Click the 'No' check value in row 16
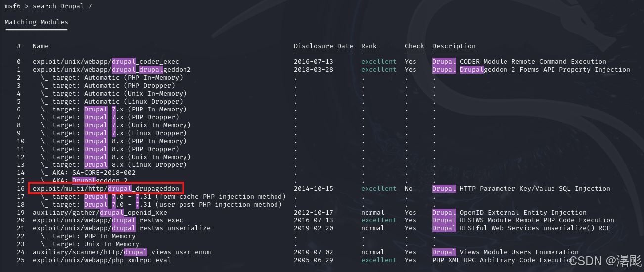Screen dimensions: 644x272 409,189
